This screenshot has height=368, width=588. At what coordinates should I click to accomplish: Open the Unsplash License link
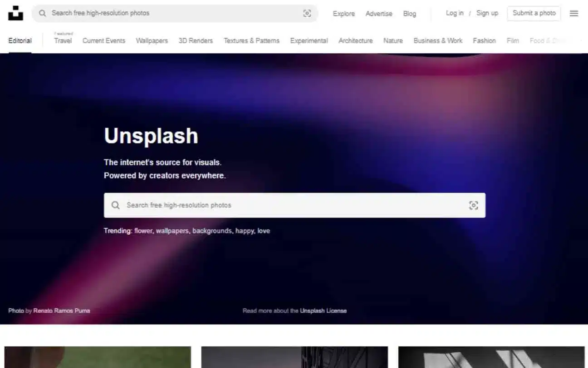pyautogui.click(x=323, y=311)
